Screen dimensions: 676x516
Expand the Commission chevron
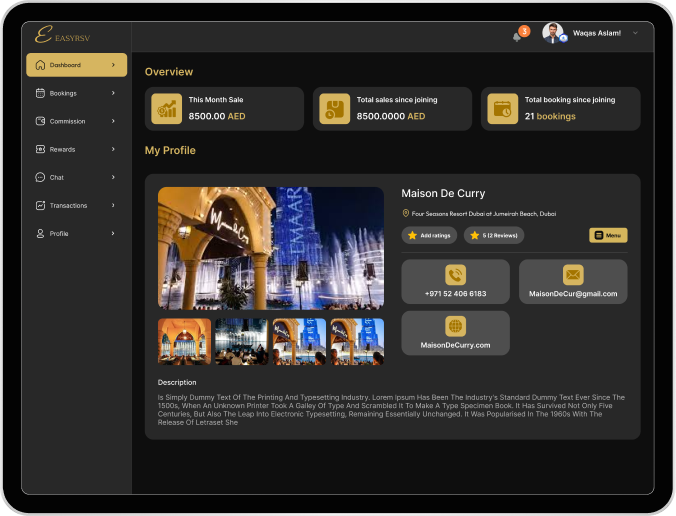tap(113, 121)
